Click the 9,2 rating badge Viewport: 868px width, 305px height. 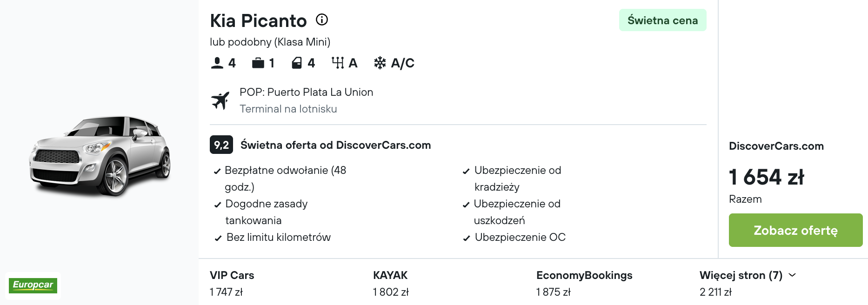221,145
